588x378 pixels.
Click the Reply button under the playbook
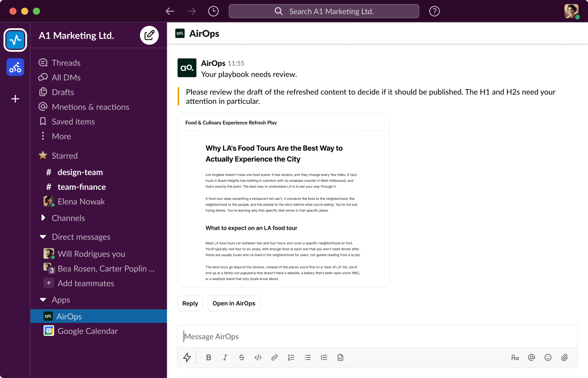click(x=190, y=303)
